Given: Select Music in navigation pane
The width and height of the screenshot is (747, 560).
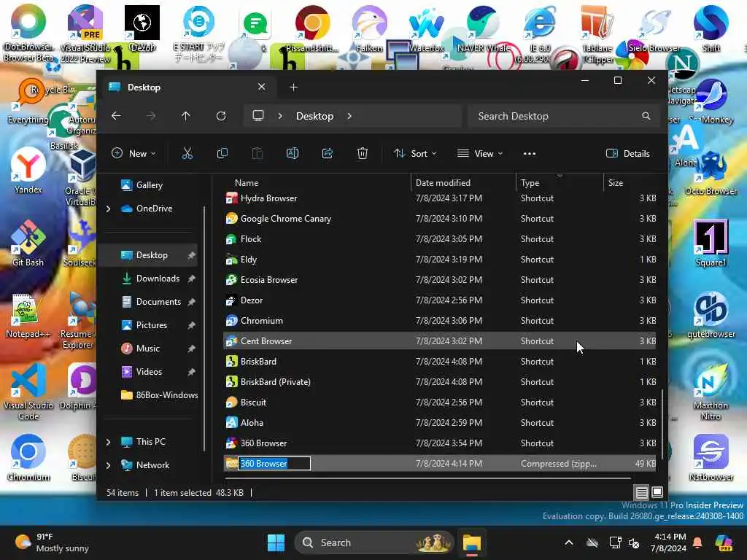Looking at the screenshot, I should tap(147, 349).
